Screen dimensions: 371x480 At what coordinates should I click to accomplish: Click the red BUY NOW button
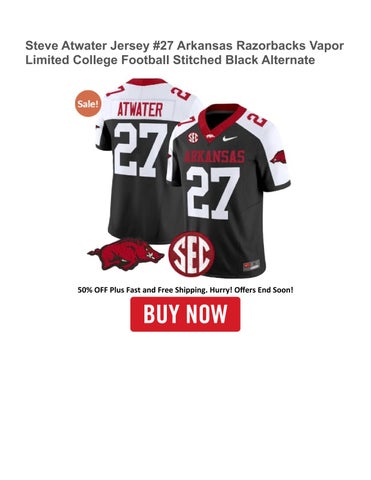point(185,314)
